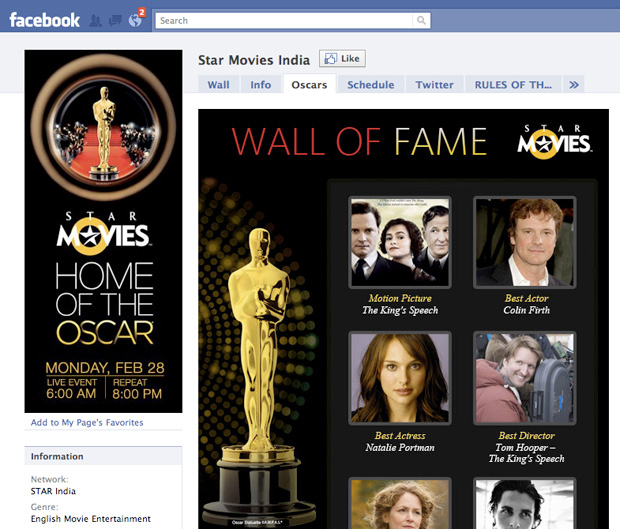Click the Star Movies logo in Wall of Fame
Screen dimensions: 620x529
(554, 142)
